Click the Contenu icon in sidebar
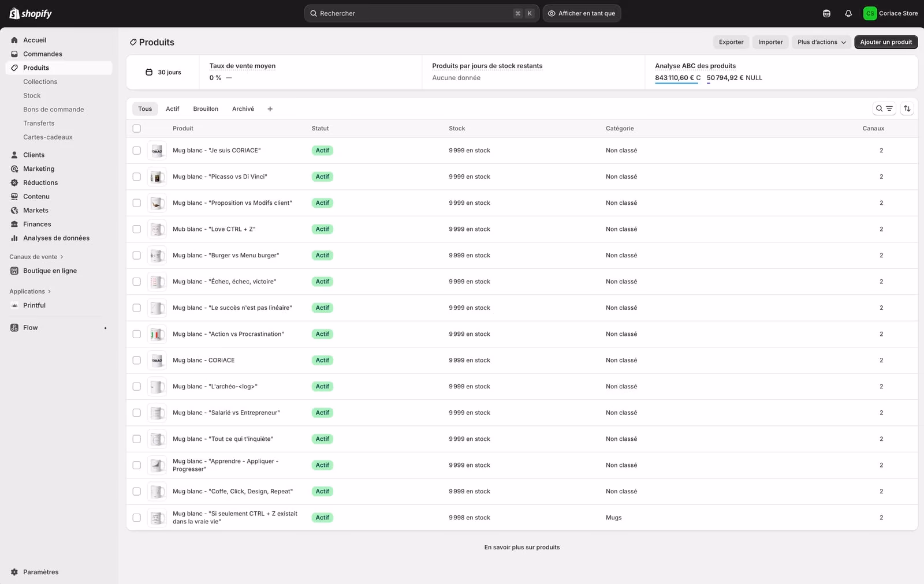 14,196
